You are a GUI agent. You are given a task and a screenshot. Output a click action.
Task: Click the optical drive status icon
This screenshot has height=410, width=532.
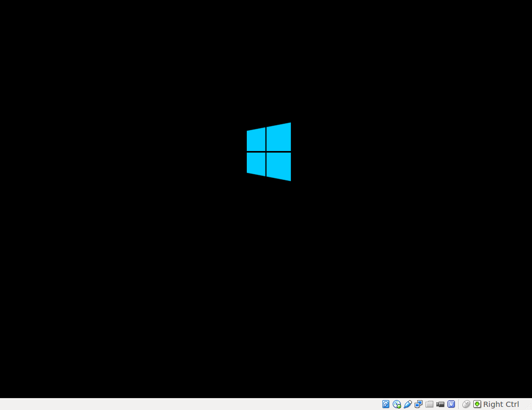click(396, 404)
